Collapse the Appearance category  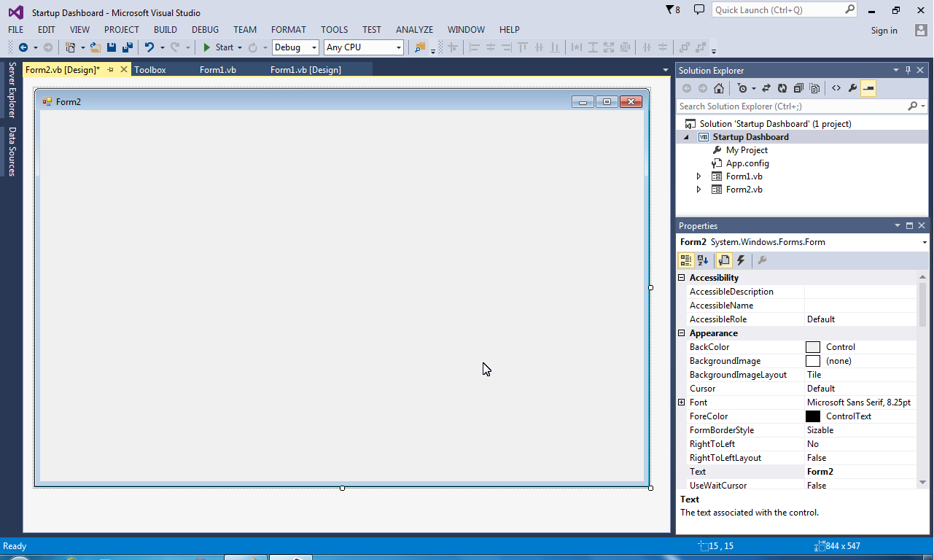(x=682, y=333)
